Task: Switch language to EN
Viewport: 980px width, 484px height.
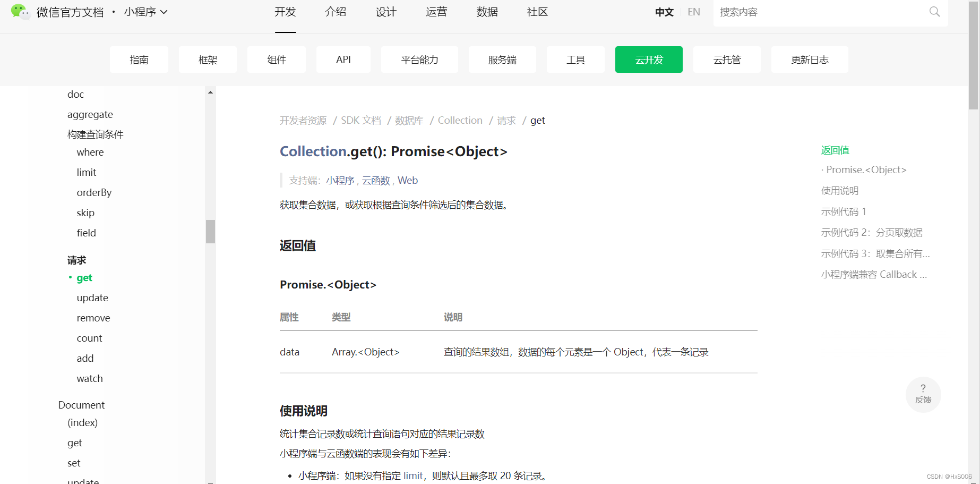Action: pos(693,12)
